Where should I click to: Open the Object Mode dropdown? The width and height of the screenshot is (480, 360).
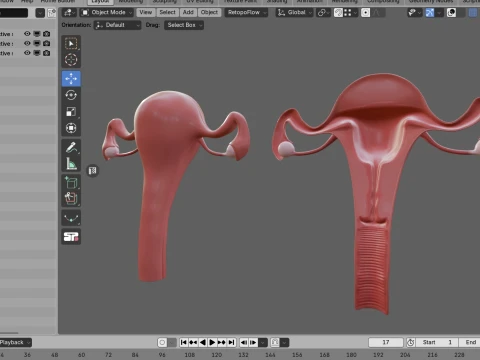(x=107, y=13)
